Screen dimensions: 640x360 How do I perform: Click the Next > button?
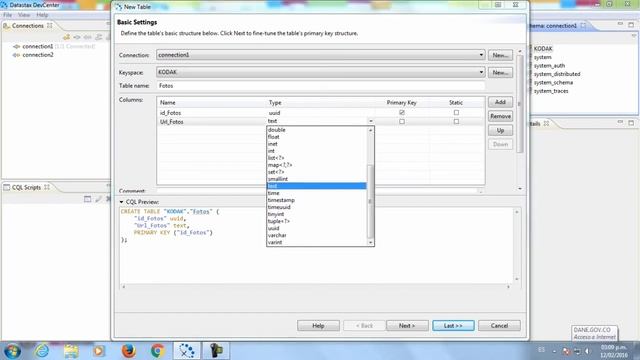407,326
